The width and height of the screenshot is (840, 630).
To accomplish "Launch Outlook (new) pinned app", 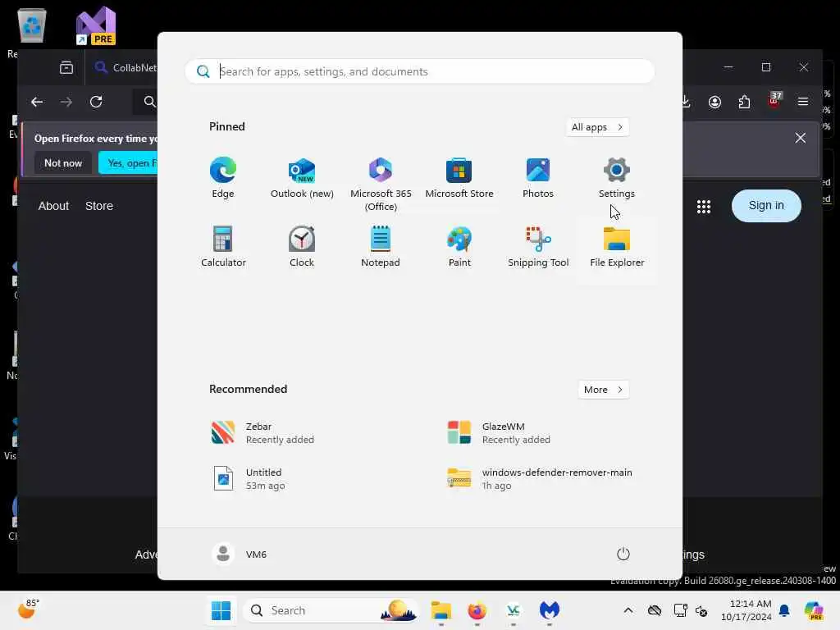I will point(302,178).
